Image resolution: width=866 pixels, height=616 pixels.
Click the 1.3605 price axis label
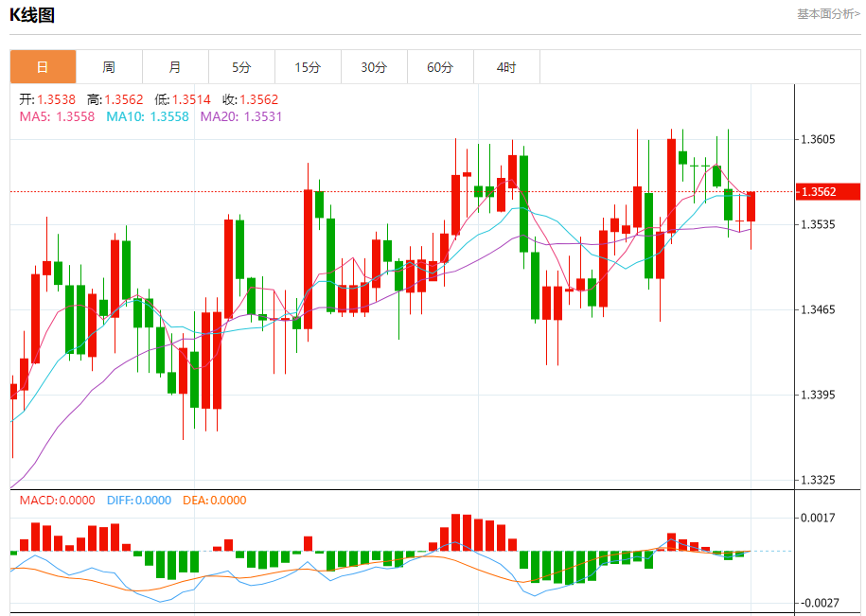[x=819, y=140]
